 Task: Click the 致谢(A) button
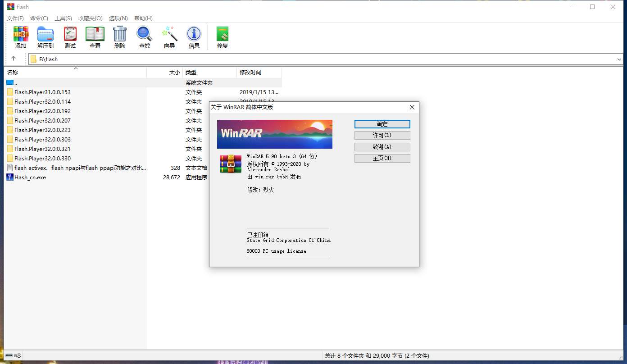382,147
